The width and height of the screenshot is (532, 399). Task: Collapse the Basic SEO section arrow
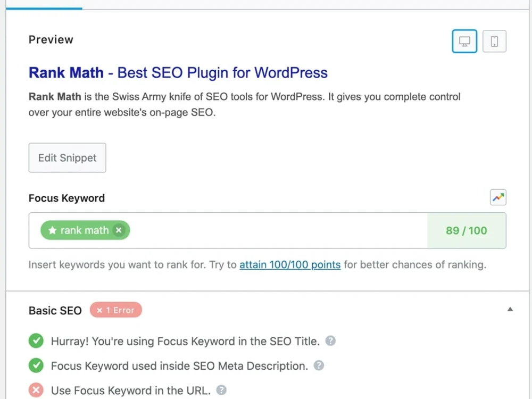pyautogui.click(x=510, y=309)
